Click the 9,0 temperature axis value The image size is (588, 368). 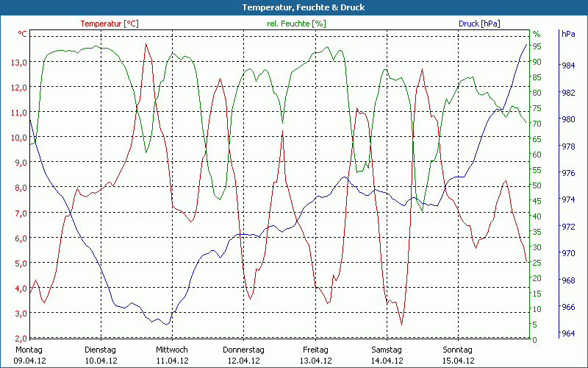click(x=21, y=163)
